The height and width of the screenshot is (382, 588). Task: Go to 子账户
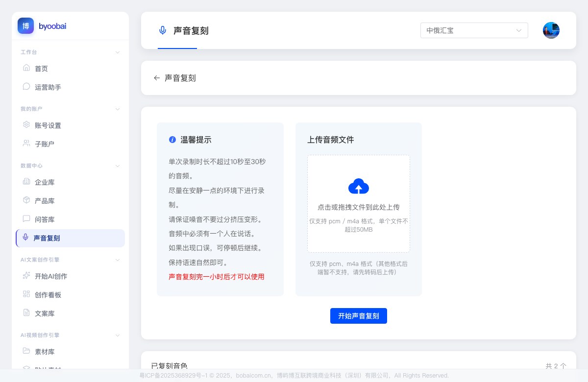70,144
